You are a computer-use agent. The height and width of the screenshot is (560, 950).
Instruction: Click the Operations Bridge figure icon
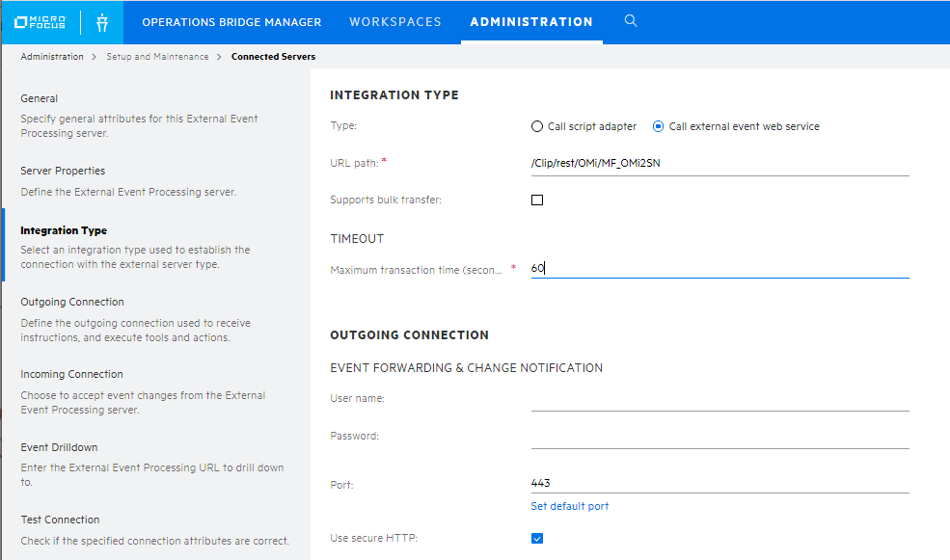(x=102, y=22)
